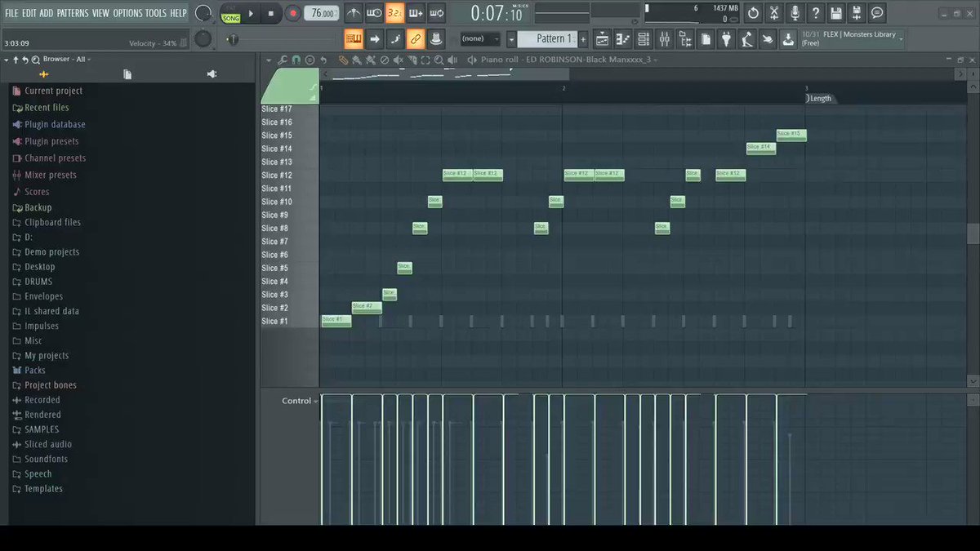
Task: Click the question mark help icon
Action: (815, 13)
